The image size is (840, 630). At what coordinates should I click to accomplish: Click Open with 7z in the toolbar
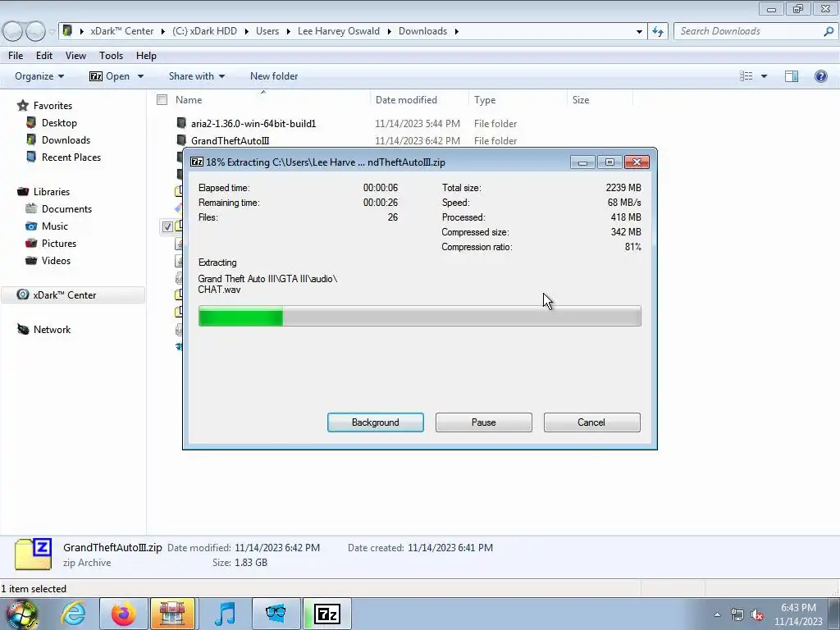click(x=109, y=76)
